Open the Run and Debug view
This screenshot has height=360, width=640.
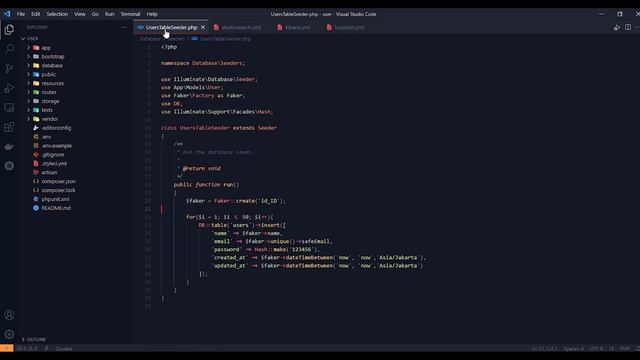[x=9, y=88]
